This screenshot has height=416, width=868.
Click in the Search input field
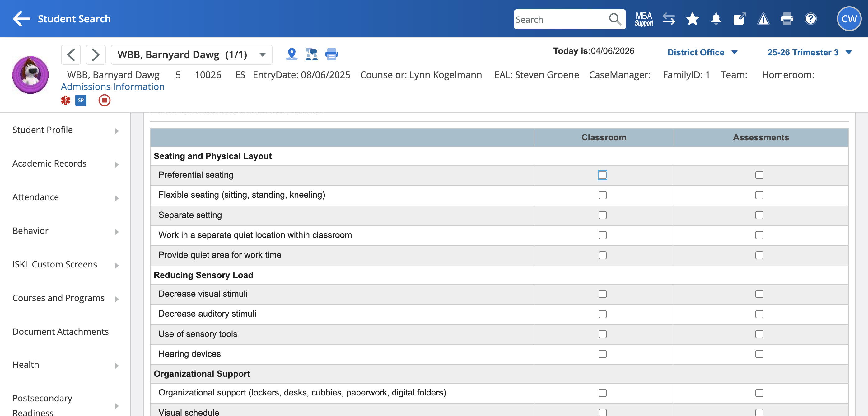point(561,20)
